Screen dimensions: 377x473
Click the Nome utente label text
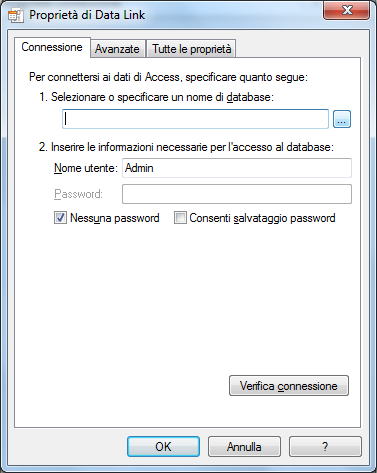point(86,168)
